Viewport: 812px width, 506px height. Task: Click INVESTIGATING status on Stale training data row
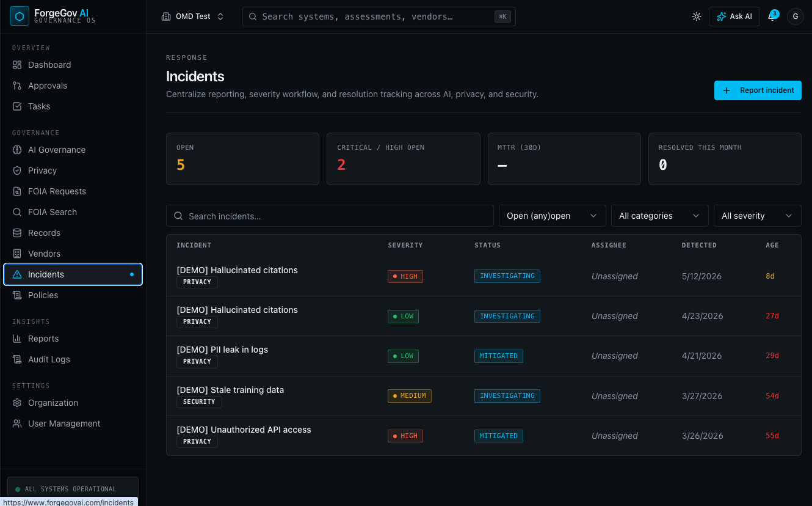click(507, 396)
